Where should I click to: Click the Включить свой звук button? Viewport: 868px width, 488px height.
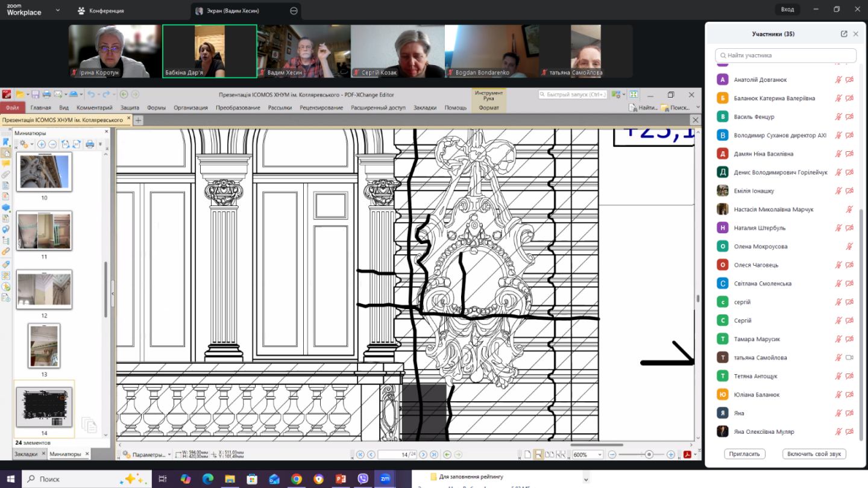coord(814,454)
